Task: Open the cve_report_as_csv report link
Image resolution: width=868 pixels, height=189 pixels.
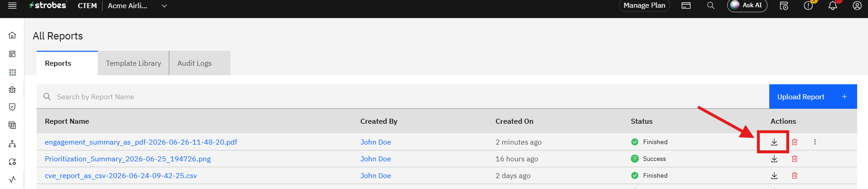Action: pyautogui.click(x=121, y=175)
